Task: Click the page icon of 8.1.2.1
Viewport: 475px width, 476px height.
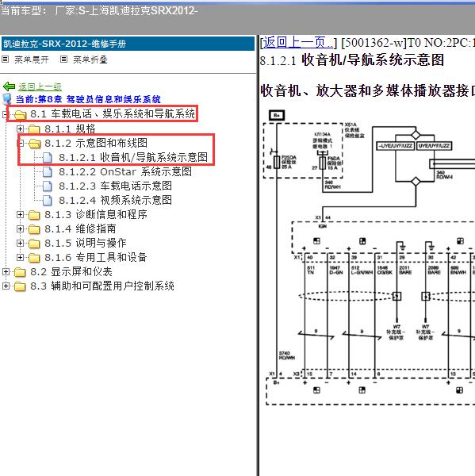Action: [x=48, y=158]
